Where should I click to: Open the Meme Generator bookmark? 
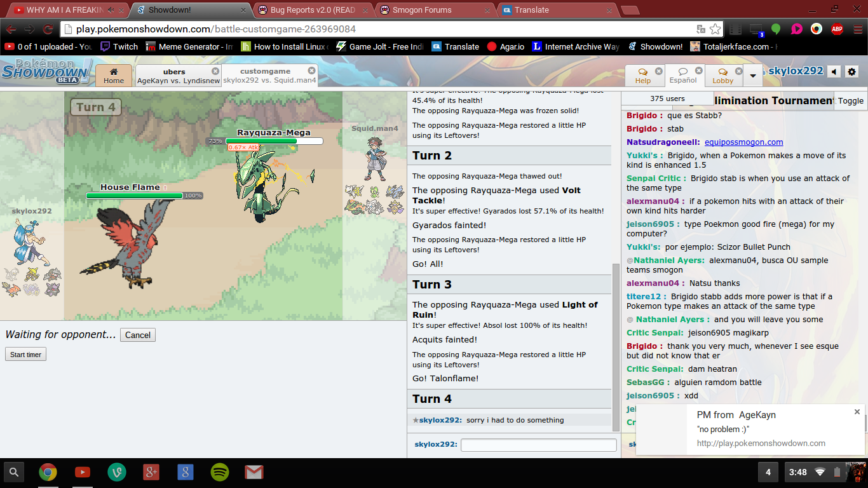(189, 46)
